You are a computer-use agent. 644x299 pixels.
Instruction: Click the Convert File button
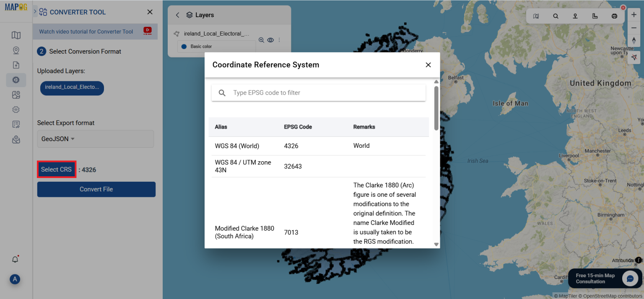tap(96, 189)
